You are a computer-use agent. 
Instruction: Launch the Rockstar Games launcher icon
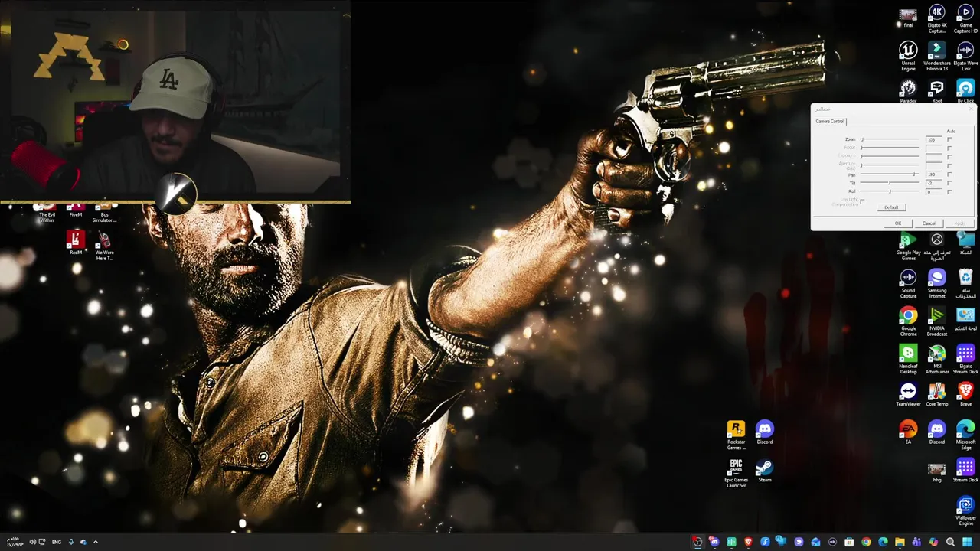coord(736,434)
